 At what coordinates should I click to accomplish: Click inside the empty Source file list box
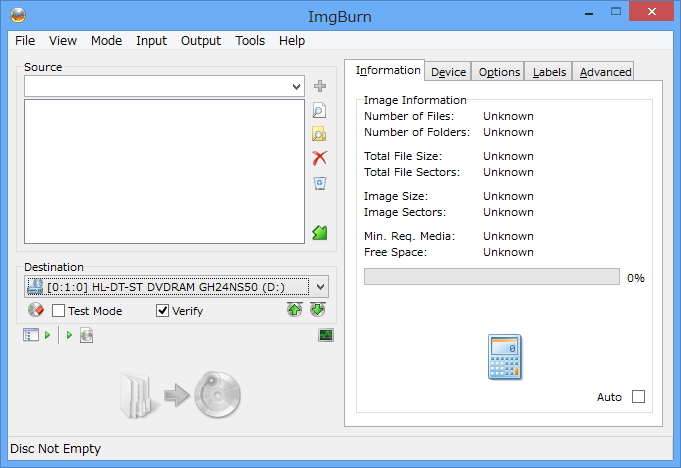point(164,171)
